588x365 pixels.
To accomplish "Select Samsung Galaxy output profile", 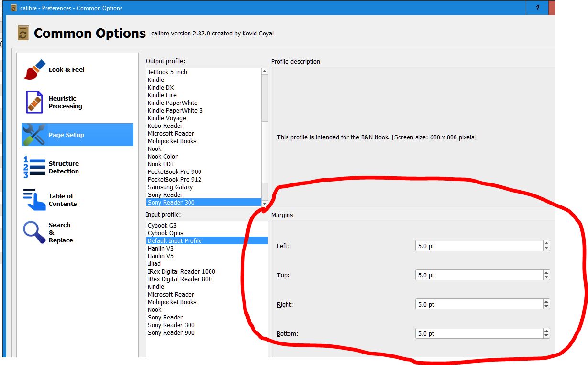I will pyautogui.click(x=203, y=187).
